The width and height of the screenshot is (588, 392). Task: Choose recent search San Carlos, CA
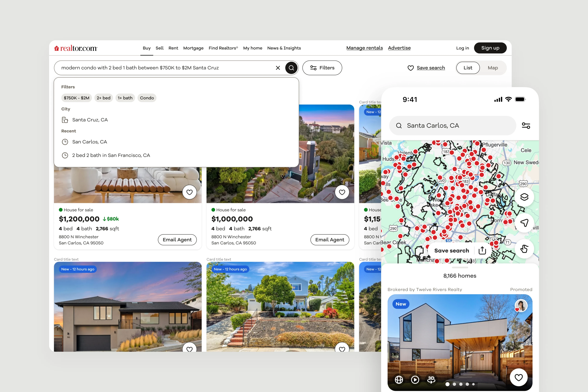pyautogui.click(x=90, y=142)
